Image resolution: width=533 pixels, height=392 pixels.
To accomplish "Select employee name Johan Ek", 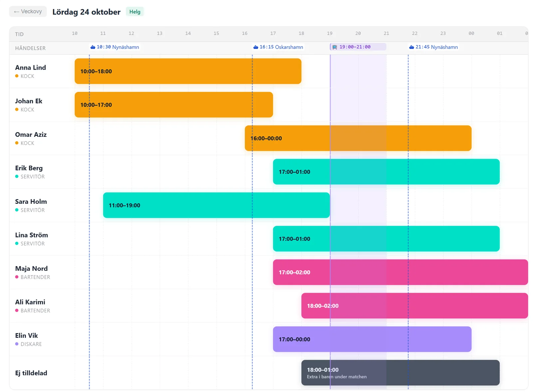I will (29, 101).
